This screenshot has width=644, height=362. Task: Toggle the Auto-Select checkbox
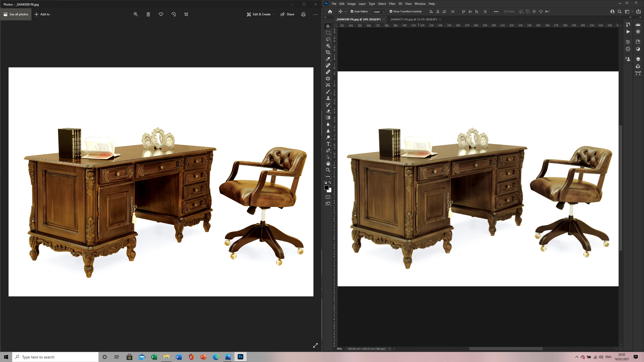(352, 11)
